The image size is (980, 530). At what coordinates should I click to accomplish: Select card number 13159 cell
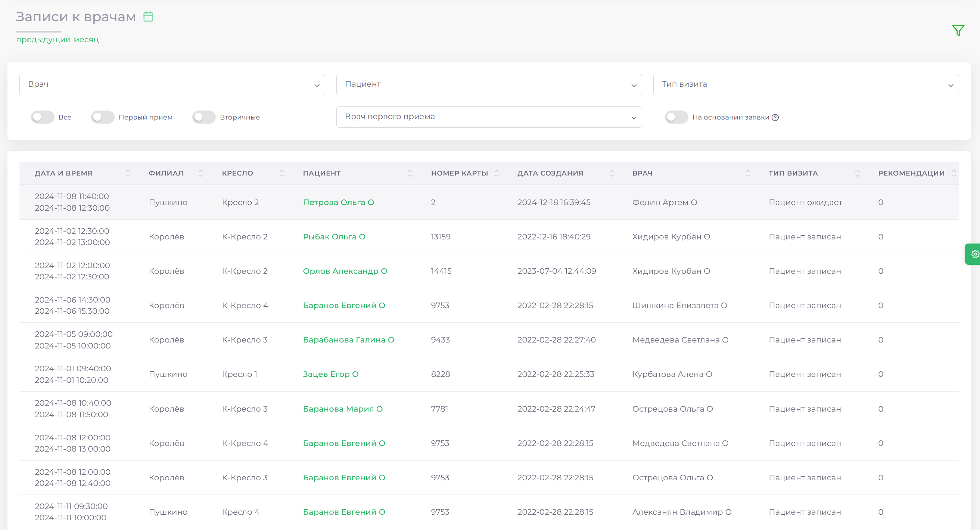441,237
